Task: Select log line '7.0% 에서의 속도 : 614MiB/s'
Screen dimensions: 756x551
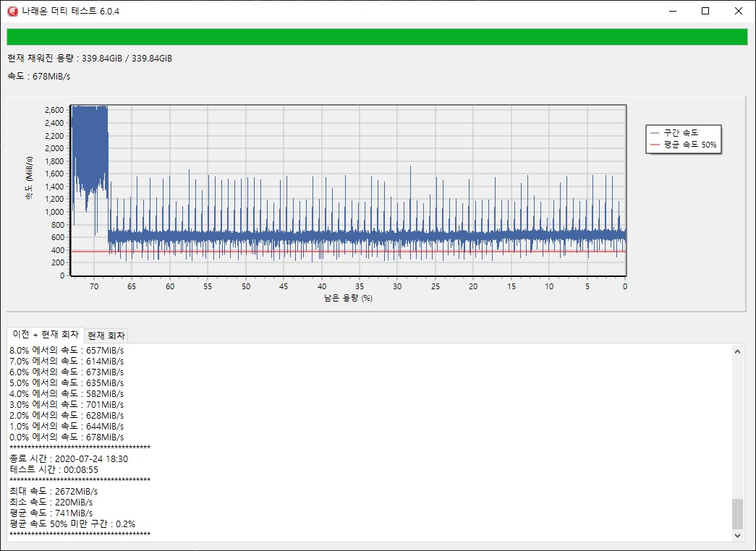Action: click(x=67, y=361)
